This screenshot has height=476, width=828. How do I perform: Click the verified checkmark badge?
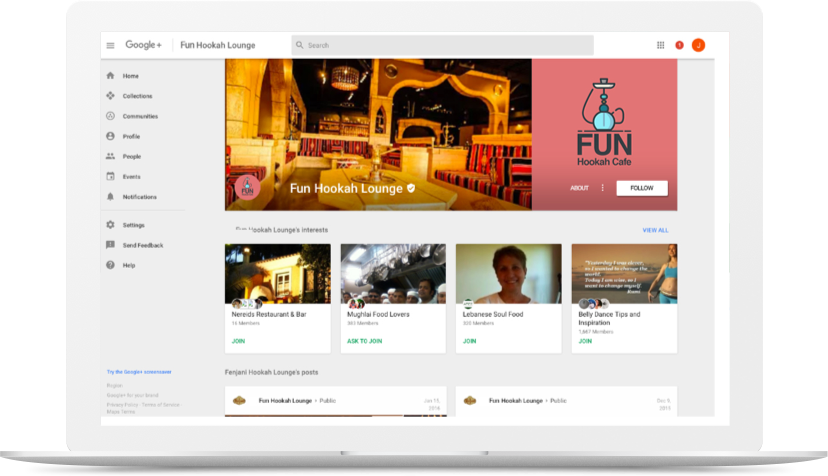tap(411, 188)
